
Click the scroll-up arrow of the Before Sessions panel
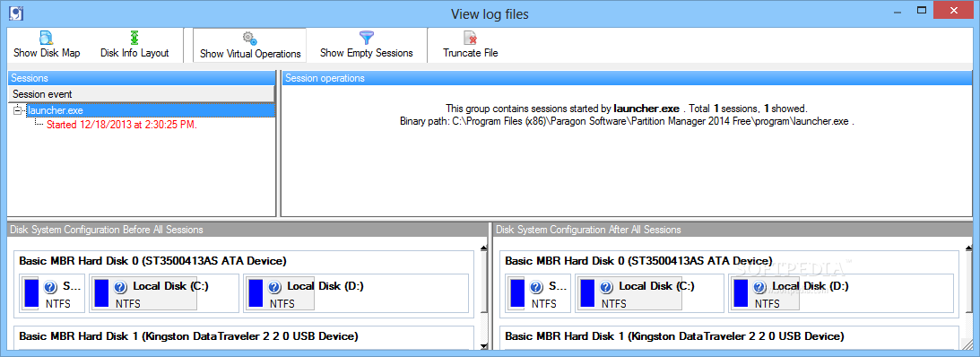click(x=484, y=248)
